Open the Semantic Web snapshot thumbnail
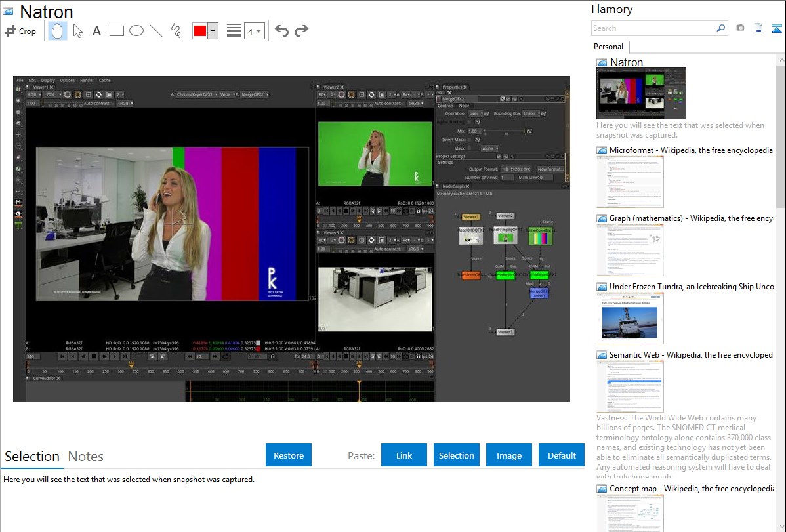The height and width of the screenshot is (532, 786). 630,386
